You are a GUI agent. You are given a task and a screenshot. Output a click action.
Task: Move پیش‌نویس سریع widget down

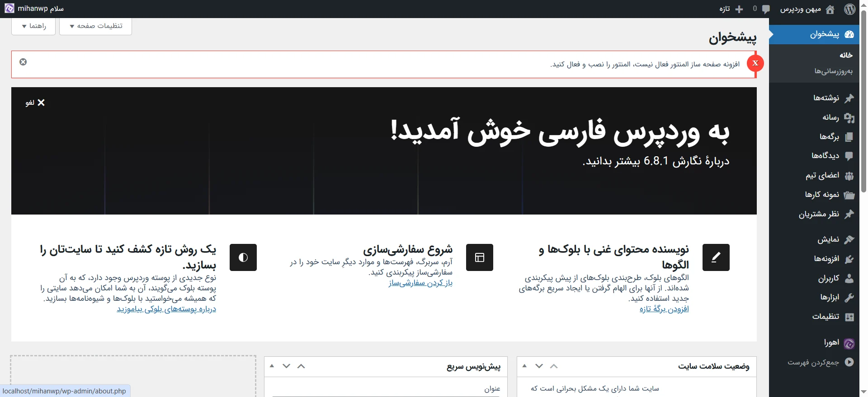pos(286,366)
